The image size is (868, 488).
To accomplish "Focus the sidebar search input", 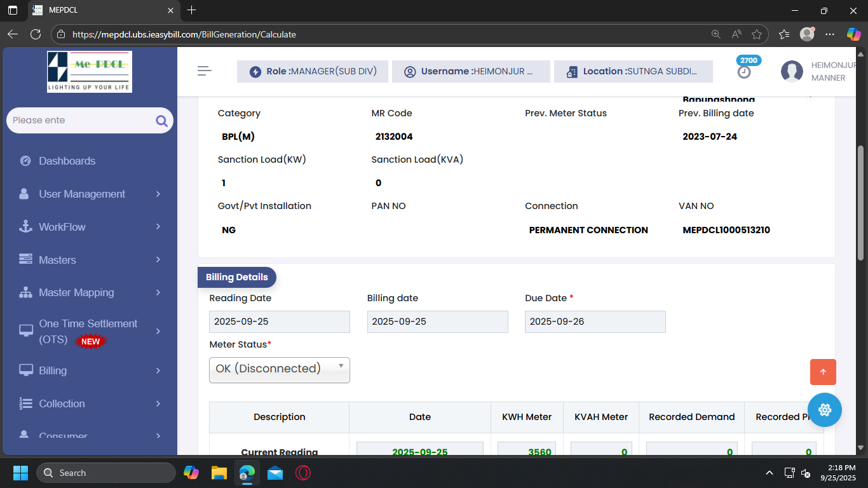I will [81, 120].
